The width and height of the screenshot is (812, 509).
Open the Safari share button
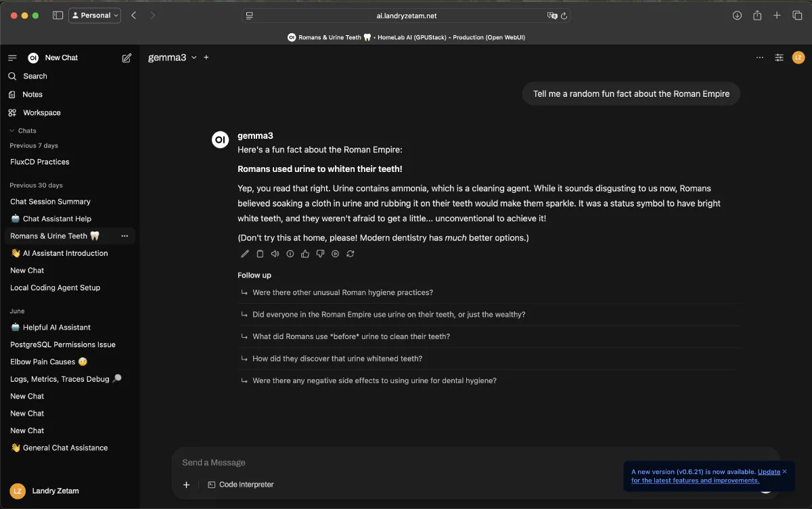(x=758, y=16)
